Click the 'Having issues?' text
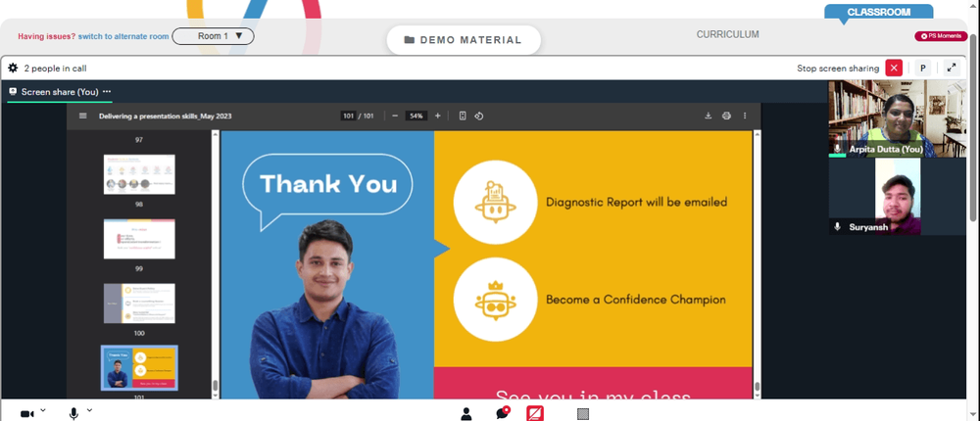The width and height of the screenshot is (980, 421). tap(47, 36)
